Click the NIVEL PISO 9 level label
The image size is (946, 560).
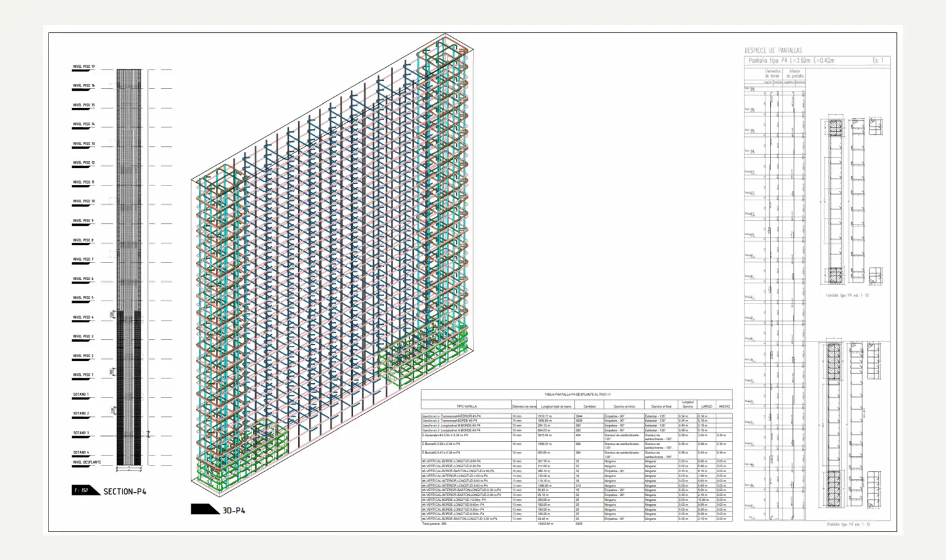click(83, 221)
